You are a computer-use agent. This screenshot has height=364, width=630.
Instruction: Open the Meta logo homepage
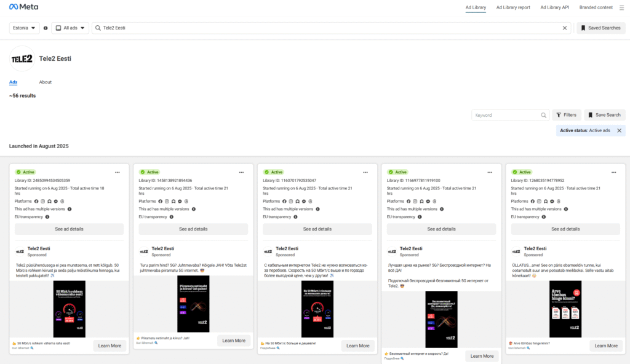point(24,7)
